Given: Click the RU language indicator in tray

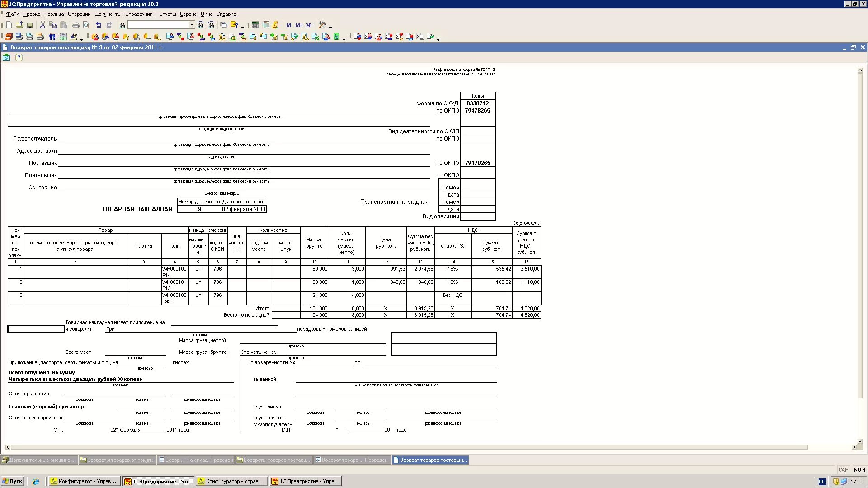Looking at the screenshot, I should point(822,482).
